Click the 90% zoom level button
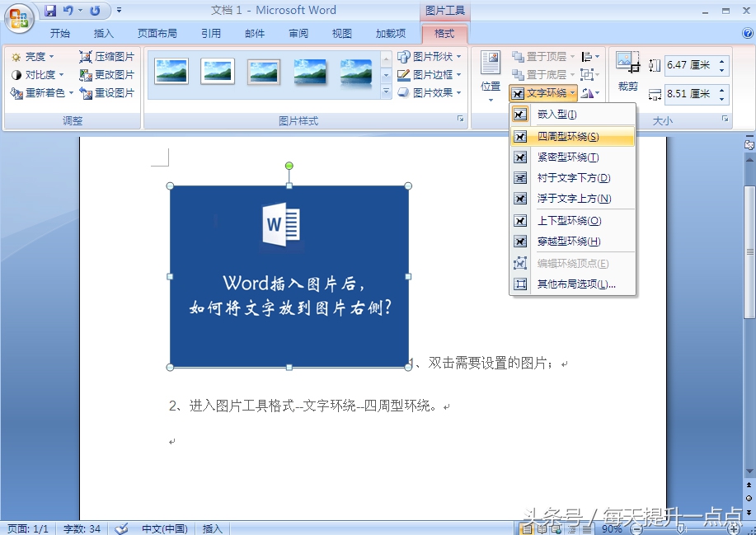This screenshot has height=535, width=756. click(612, 528)
